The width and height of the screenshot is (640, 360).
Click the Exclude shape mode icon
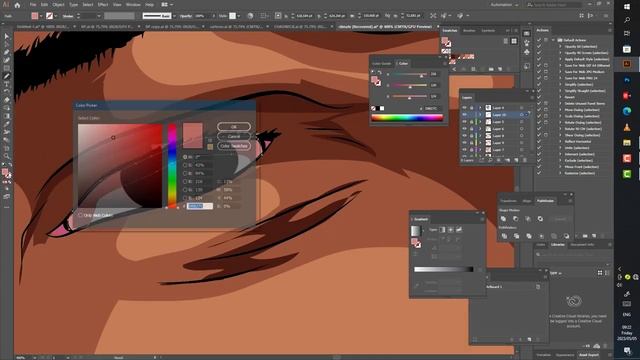[540, 219]
